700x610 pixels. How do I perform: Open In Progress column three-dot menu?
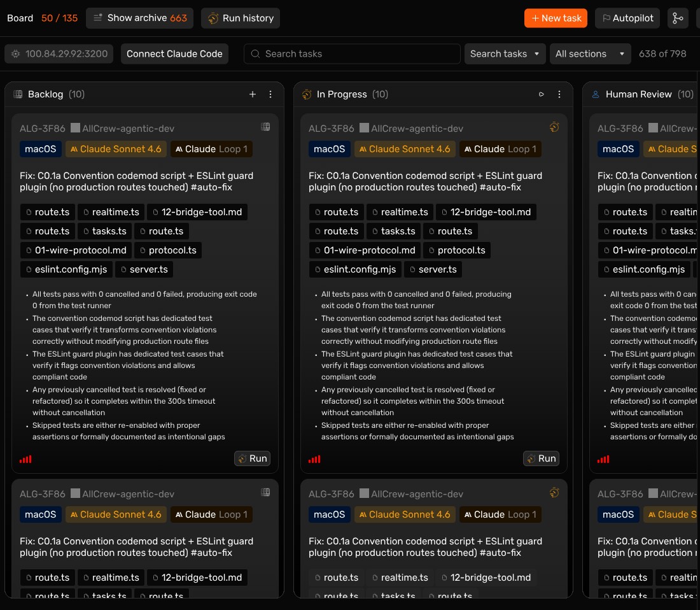coord(559,94)
